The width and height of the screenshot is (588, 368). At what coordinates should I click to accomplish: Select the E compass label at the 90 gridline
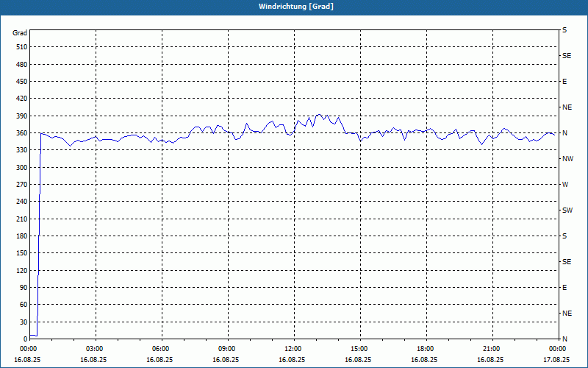click(x=564, y=288)
